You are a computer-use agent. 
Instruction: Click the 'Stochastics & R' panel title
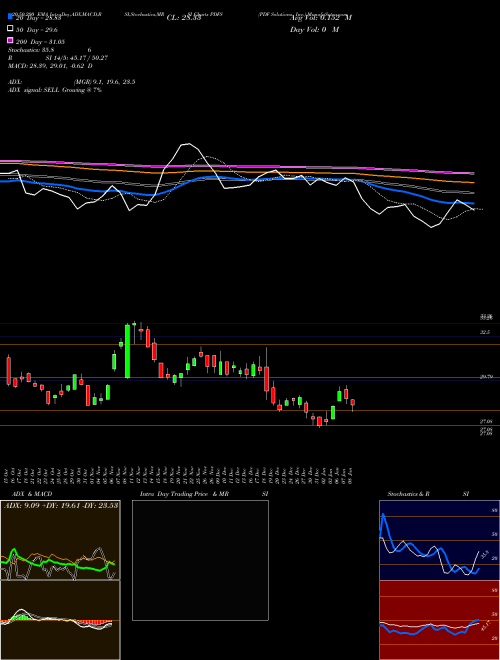point(409,494)
